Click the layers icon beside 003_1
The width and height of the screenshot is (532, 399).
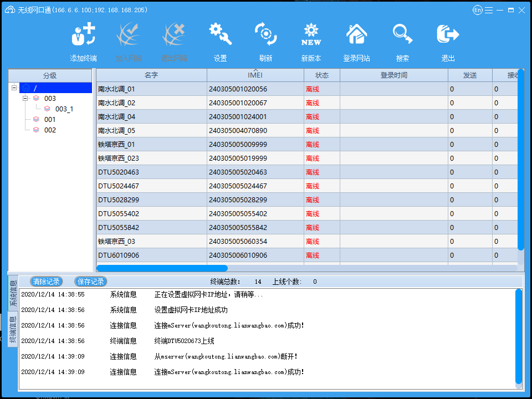(47, 109)
